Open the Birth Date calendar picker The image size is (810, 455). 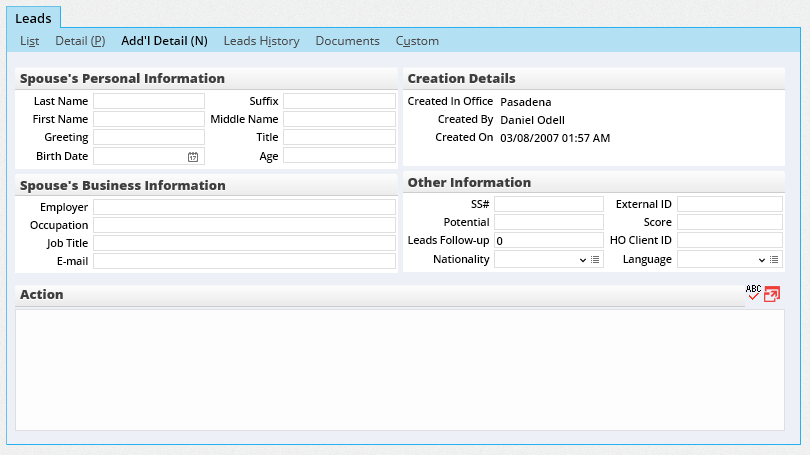pos(193,157)
